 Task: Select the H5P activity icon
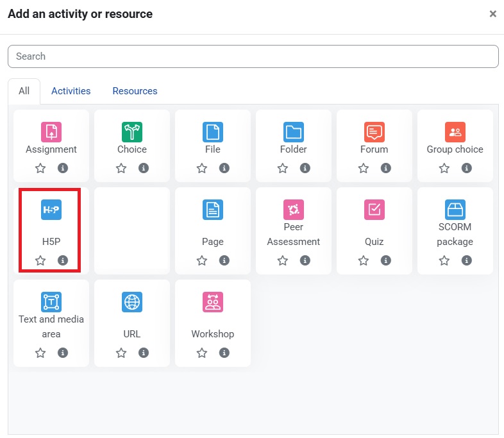[51, 210]
